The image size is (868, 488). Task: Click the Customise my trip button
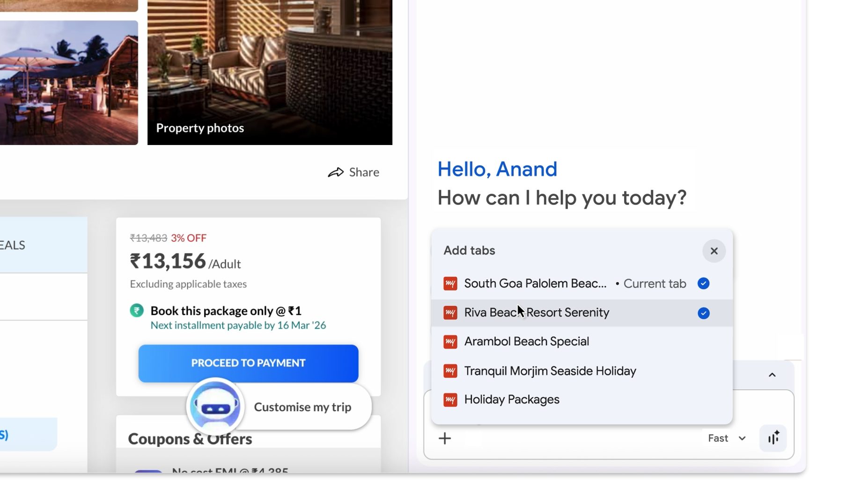[x=302, y=407]
